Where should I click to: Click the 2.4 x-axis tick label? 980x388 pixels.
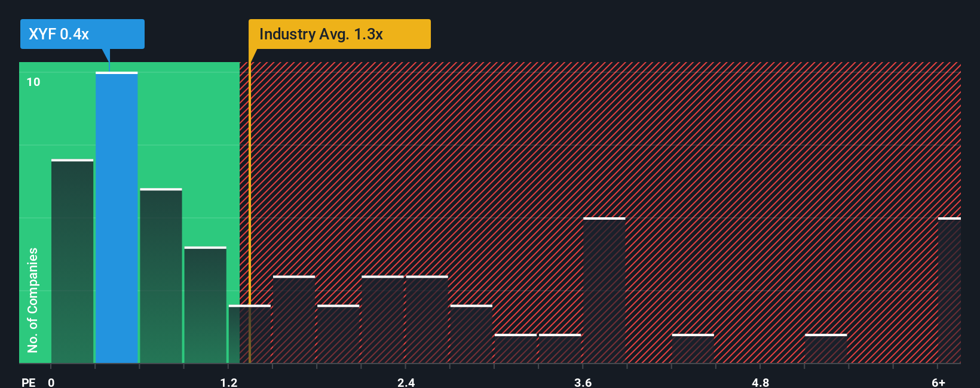click(x=406, y=382)
